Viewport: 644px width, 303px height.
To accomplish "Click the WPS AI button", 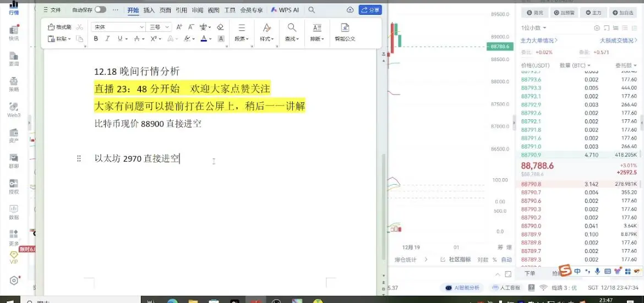I will (285, 10).
